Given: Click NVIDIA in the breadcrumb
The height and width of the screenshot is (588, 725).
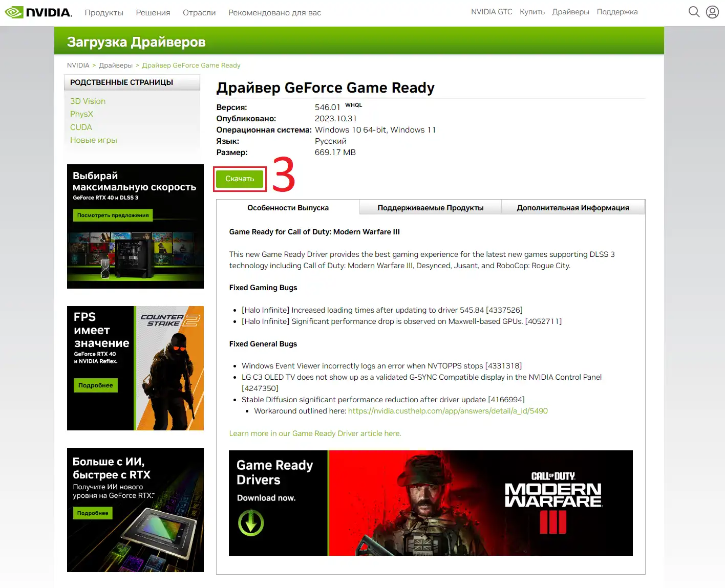Looking at the screenshot, I should coord(78,66).
